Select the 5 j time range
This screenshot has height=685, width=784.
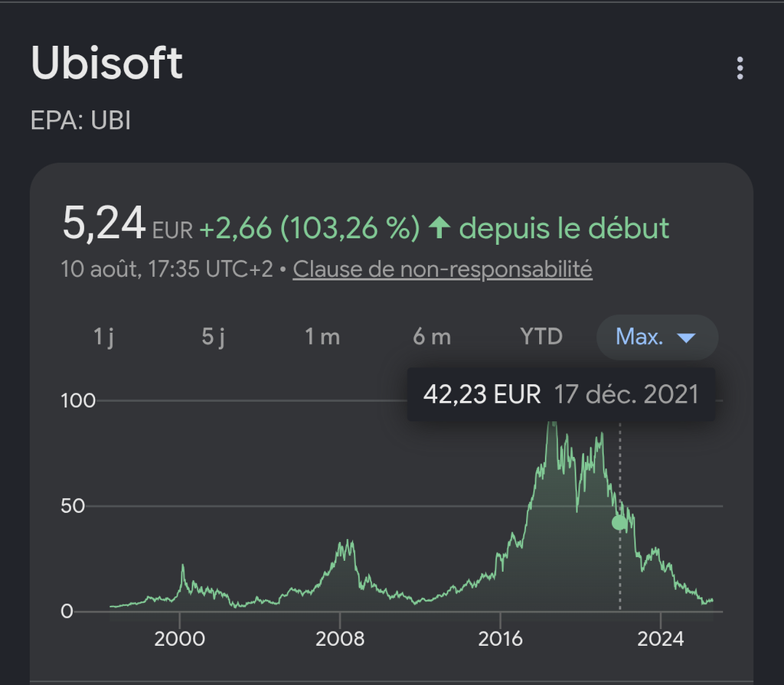[213, 337]
